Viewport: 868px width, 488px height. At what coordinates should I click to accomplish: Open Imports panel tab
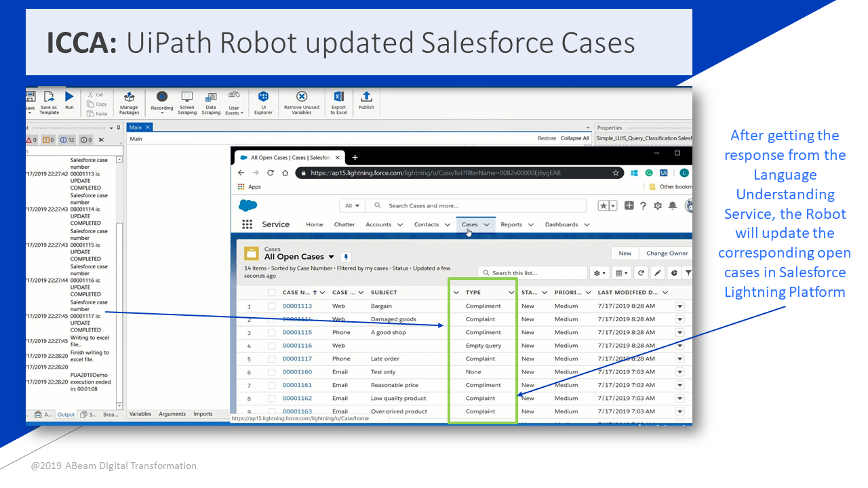(203, 414)
